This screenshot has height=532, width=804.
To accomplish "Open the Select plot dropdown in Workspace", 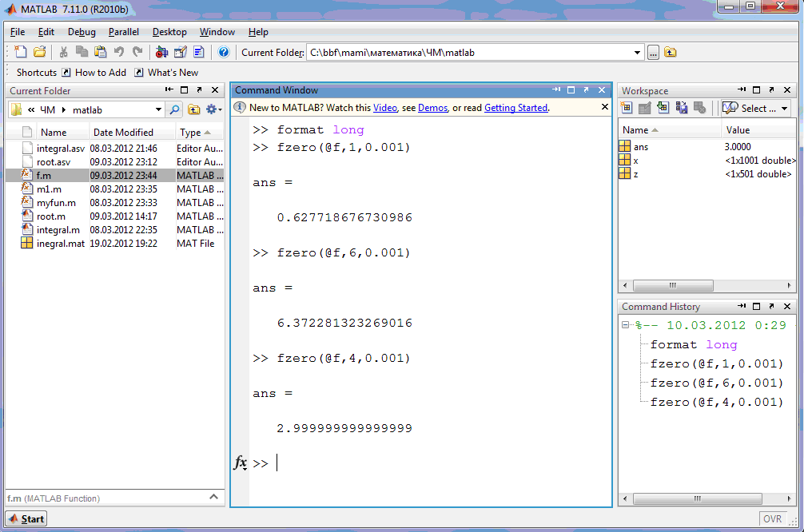I will (x=755, y=108).
